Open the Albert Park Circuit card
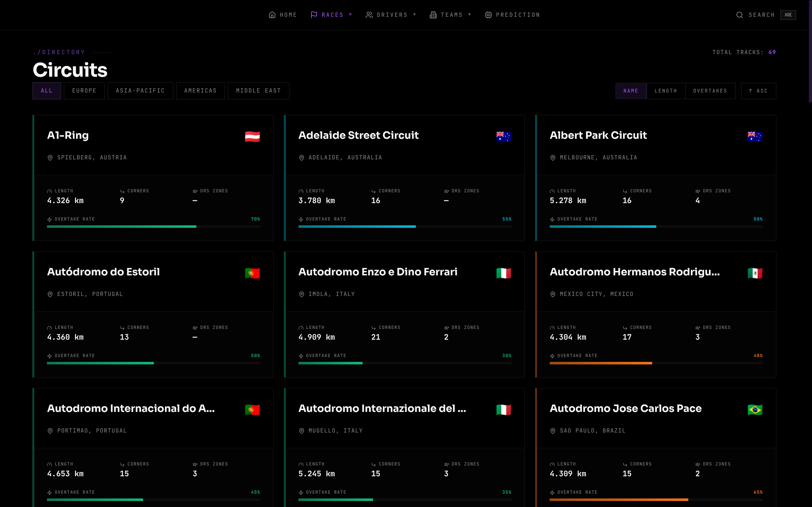812x507 pixels. (656, 178)
